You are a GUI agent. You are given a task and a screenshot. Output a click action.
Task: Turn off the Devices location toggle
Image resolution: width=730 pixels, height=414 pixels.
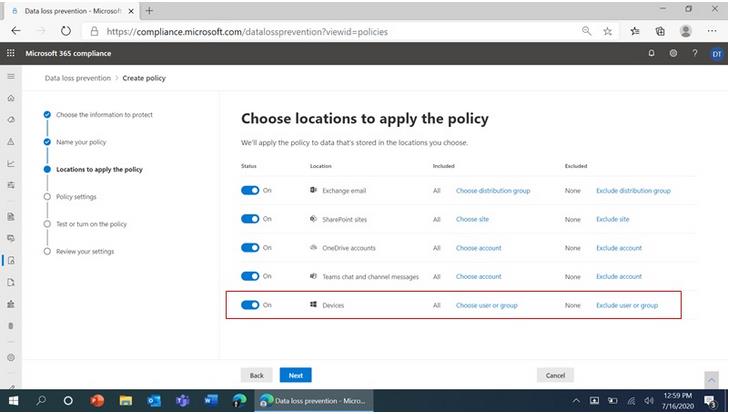pyautogui.click(x=250, y=305)
